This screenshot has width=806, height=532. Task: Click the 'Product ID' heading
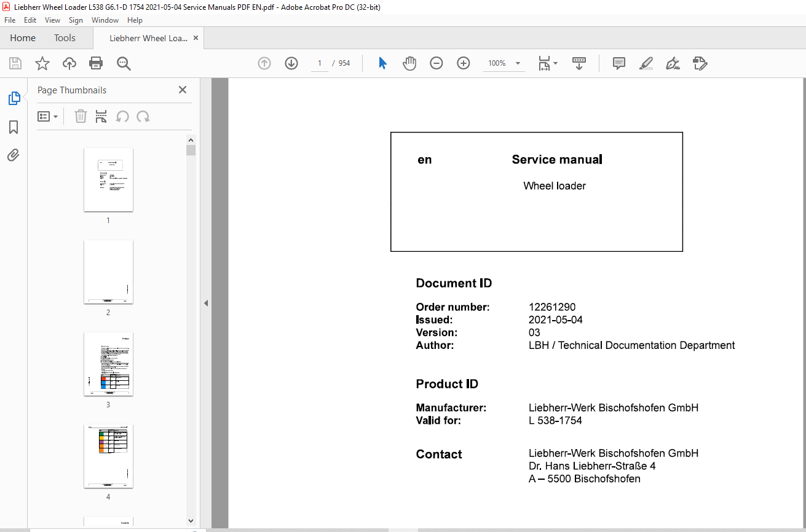pos(447,384)
